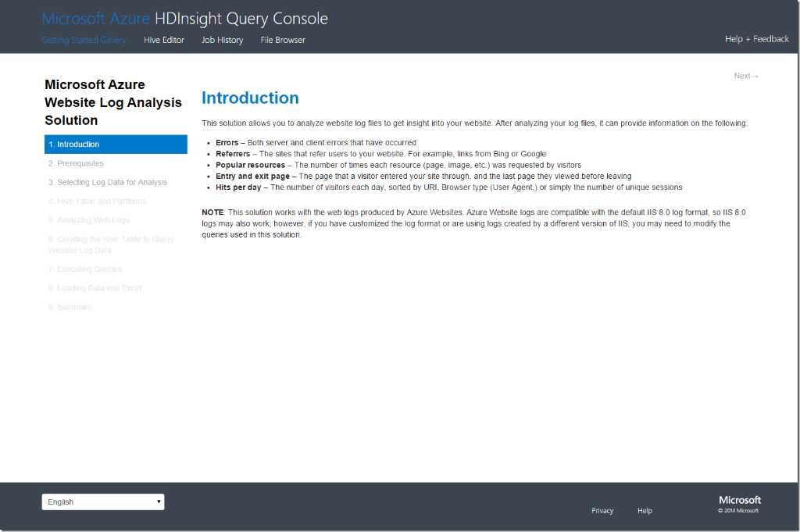Click the '© 2014 Microsoft' copyright text
Screen dimensions: 800x532
(x=738, y=511)
